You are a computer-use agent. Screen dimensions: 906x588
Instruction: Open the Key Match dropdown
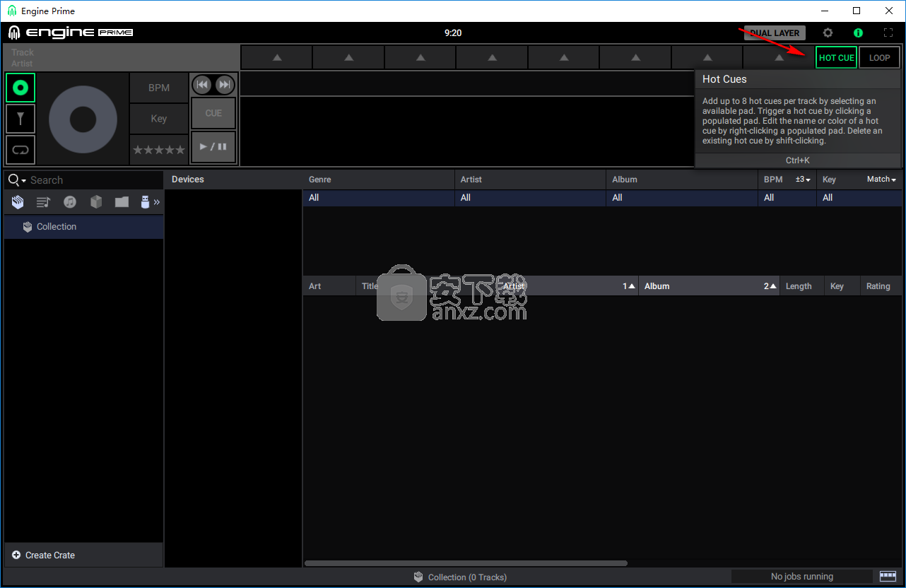881,180
